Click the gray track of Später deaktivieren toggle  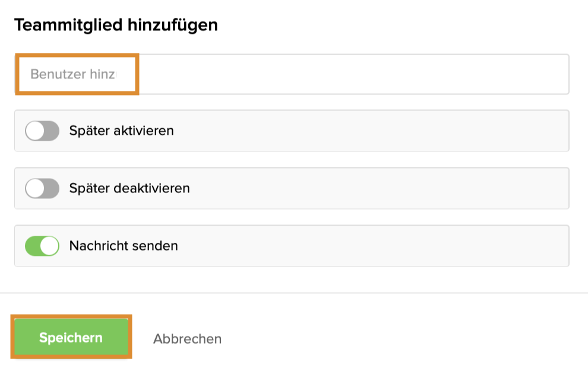[x=52, y=189]
